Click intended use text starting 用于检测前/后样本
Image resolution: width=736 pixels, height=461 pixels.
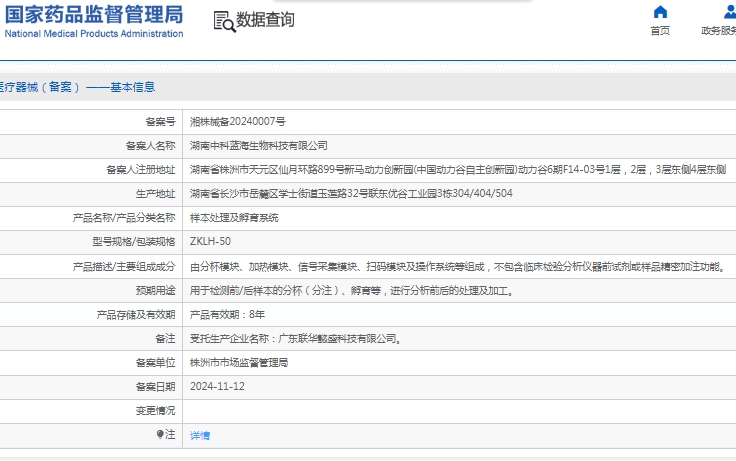tap(352, 291)
